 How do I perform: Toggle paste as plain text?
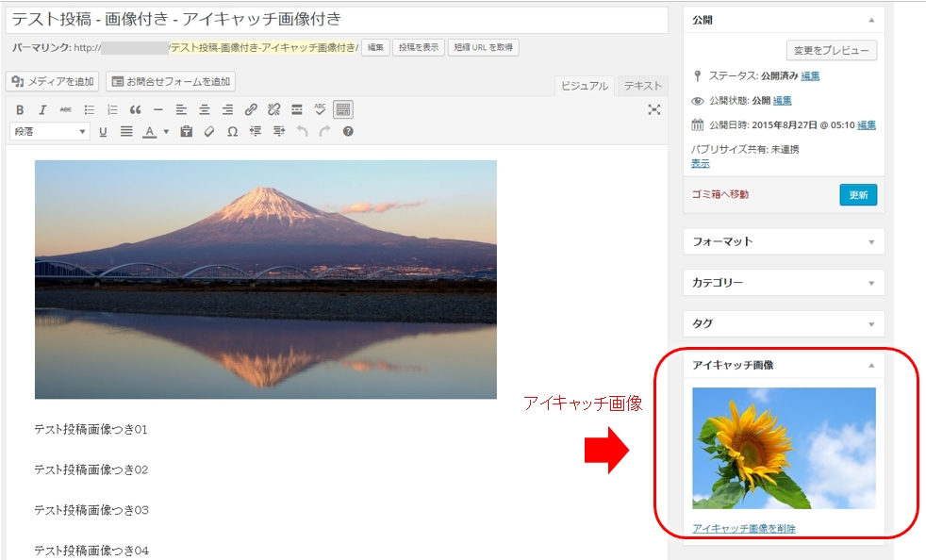[x=187, y=132]
